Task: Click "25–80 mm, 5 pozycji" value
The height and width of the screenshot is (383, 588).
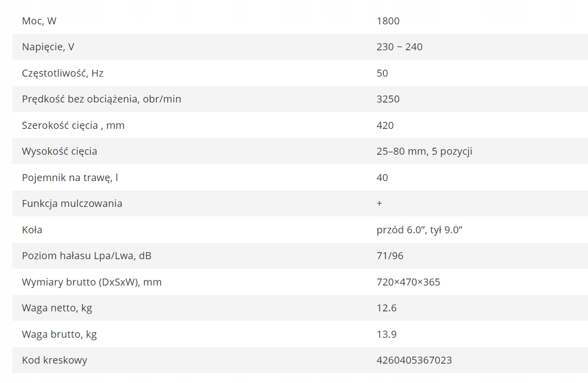Action: pyautogui.click(x=424, y=151)
